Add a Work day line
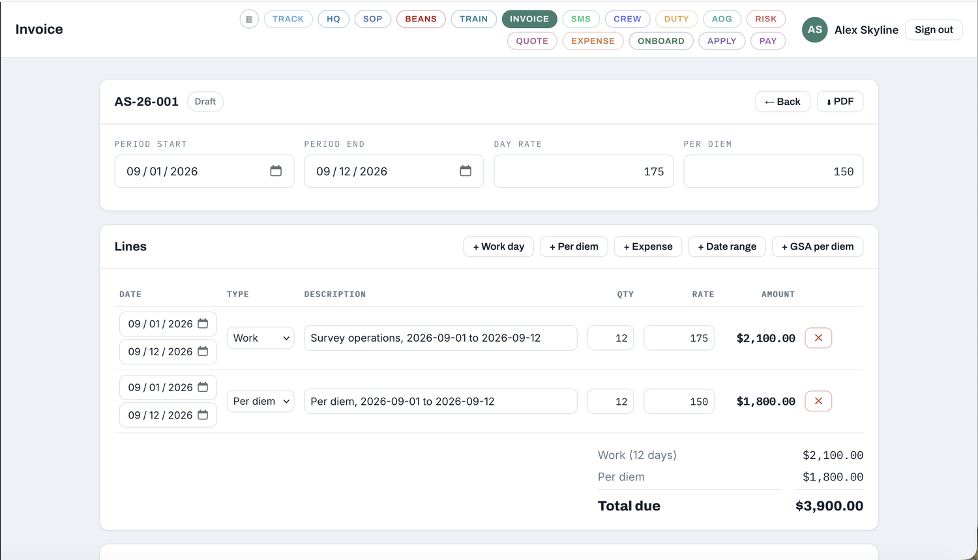Screen dimensions: 978x560 pyautogui.click(x=499, y=246)
